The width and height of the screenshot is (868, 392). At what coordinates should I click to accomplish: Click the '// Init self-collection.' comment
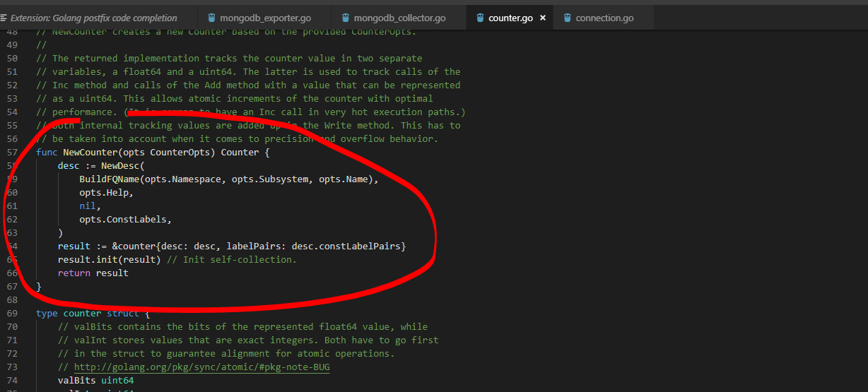click(232, 259)
